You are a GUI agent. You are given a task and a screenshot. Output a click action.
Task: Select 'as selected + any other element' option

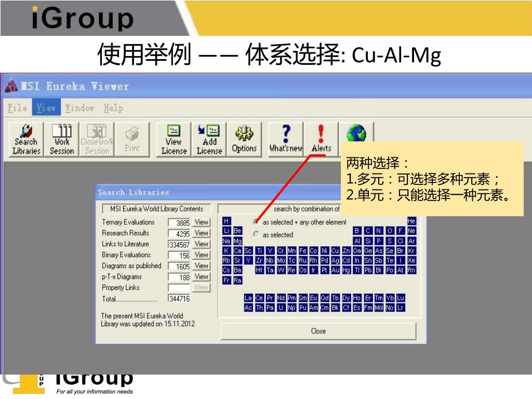(x=256, y=222)
